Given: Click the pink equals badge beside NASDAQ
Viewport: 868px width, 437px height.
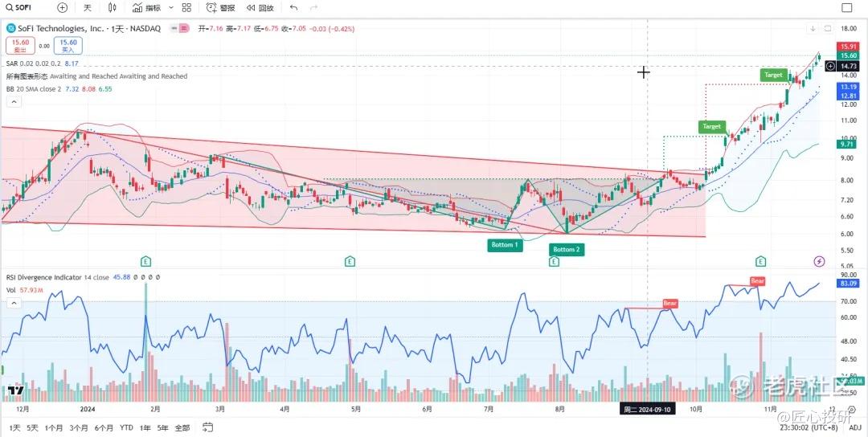Looking at the screenshot, I should pyautogui.click(x=184, y=28).
